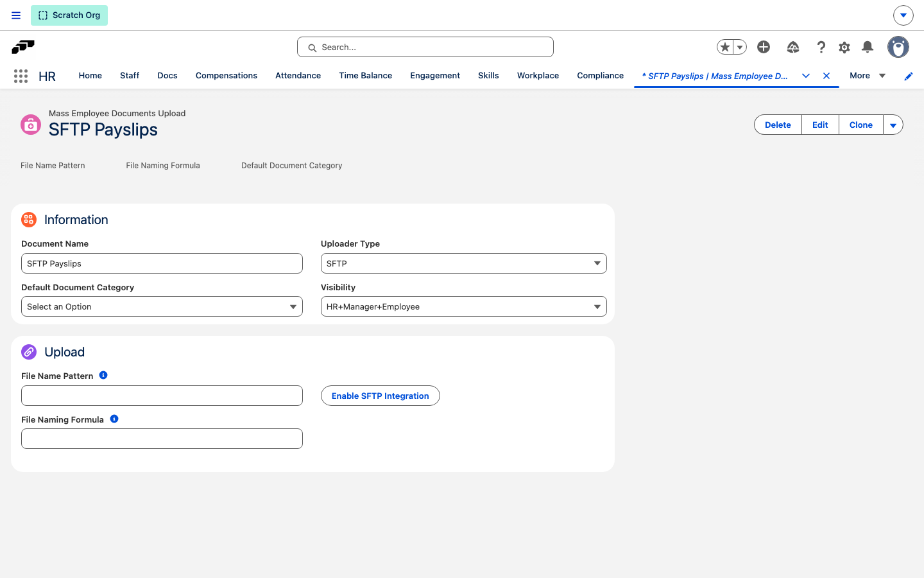
Task: Click Enable SFTP Integration button
Action: tap(381, 396)
